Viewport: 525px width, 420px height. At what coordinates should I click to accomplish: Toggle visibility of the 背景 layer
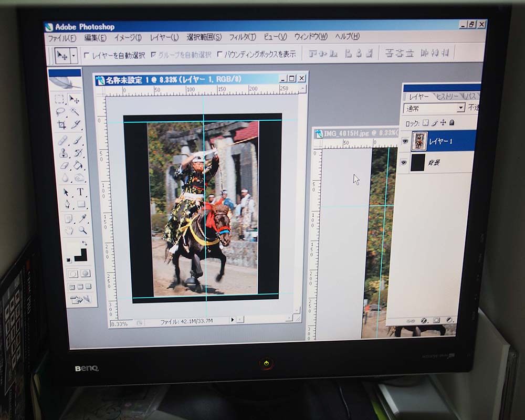pos(404,163)
